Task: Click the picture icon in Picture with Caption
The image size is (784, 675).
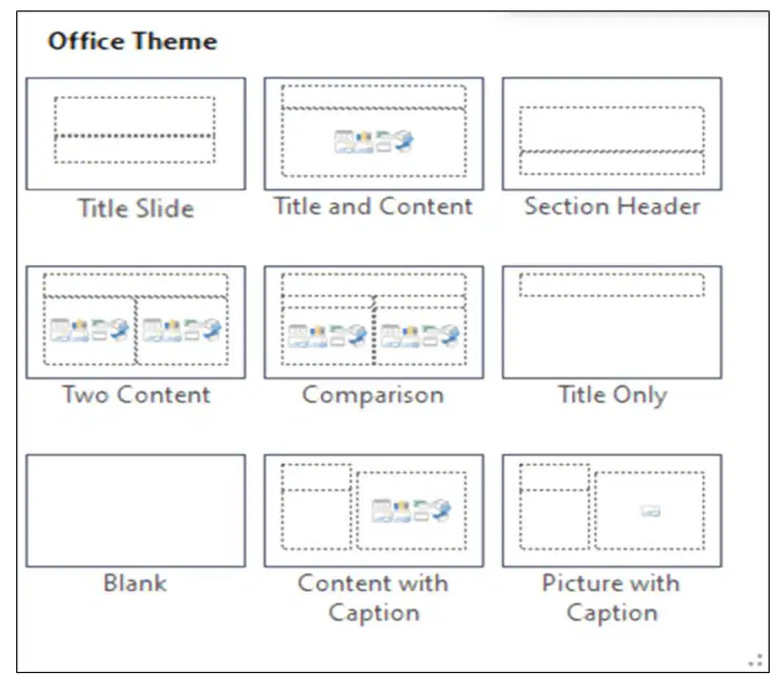Action: (x=650, y=511)
